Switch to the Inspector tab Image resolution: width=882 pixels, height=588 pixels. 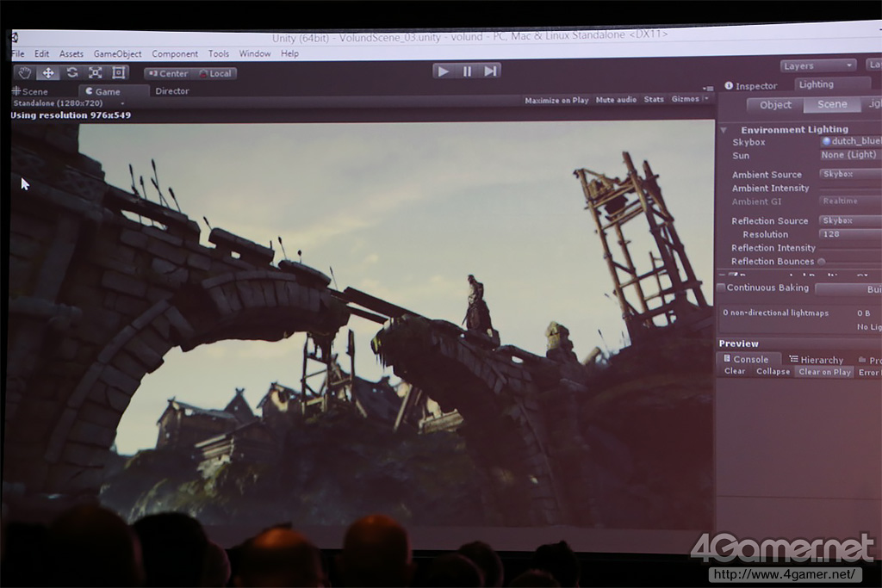click(750, 86)
